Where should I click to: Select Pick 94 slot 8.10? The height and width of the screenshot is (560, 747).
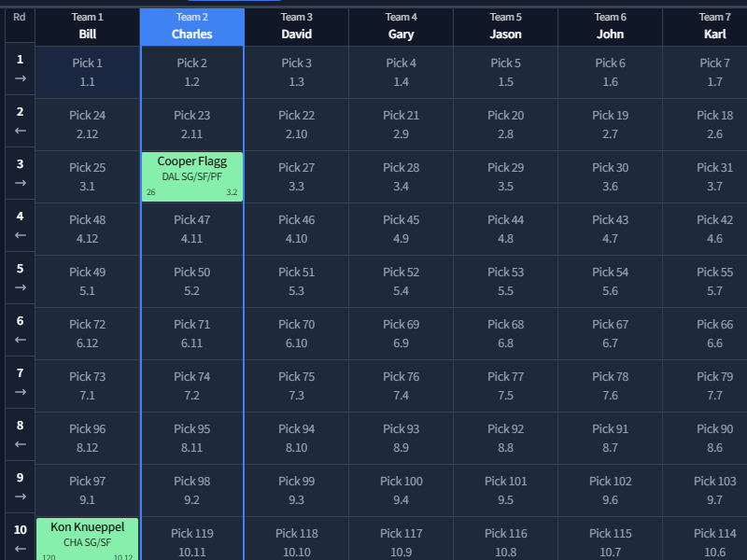coord(296,438)
